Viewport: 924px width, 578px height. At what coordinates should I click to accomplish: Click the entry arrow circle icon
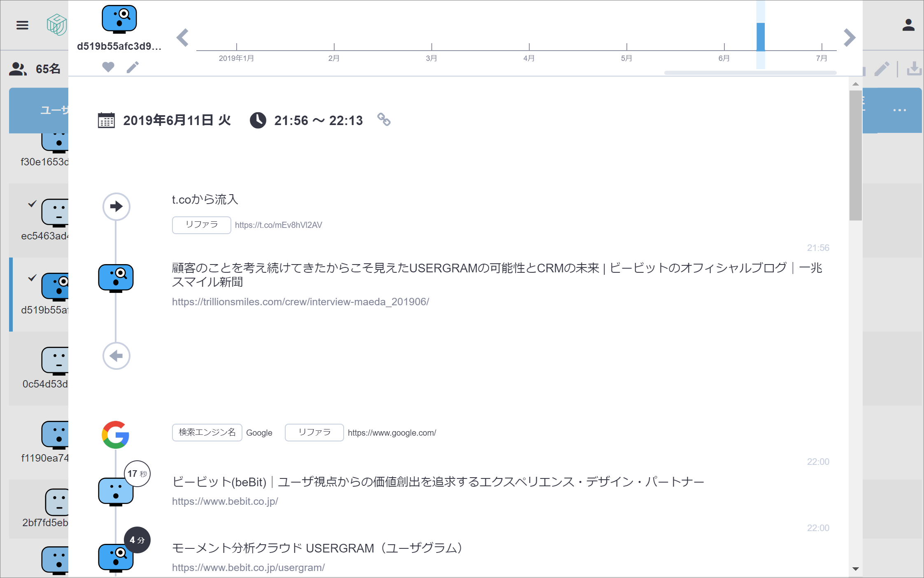[x=116, y=206]
